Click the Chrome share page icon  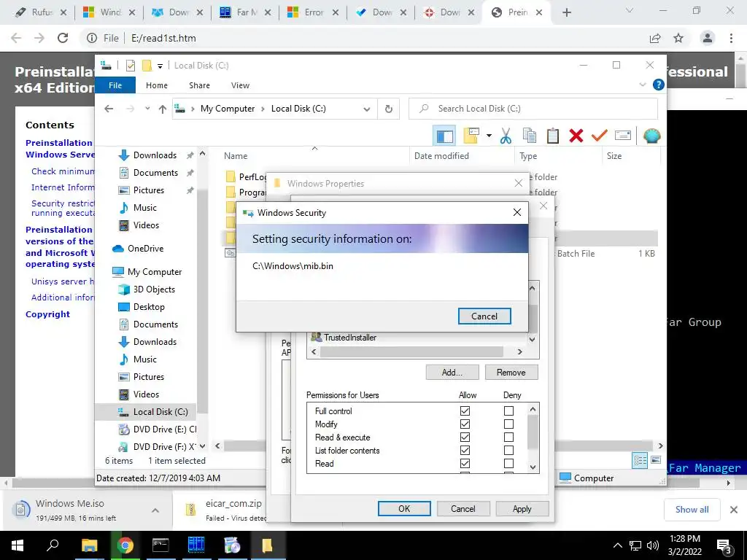point(655,38)
